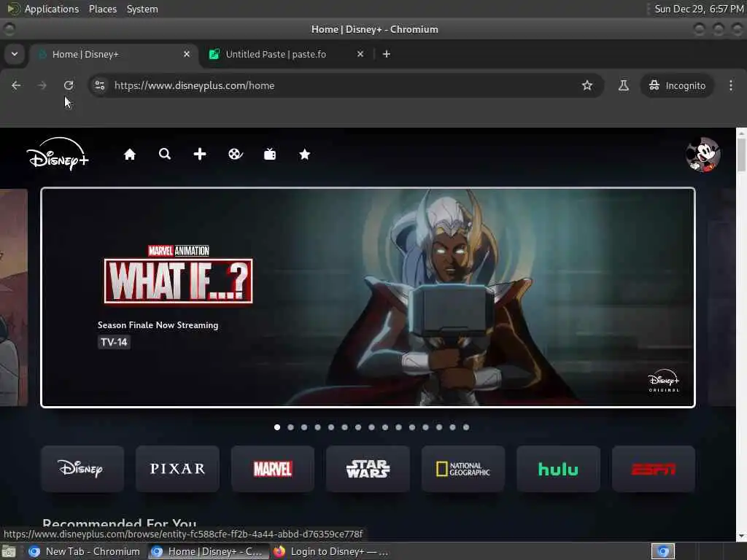
Task: Open the System menu
Action: pyautogui.click(x=142, y=9)
